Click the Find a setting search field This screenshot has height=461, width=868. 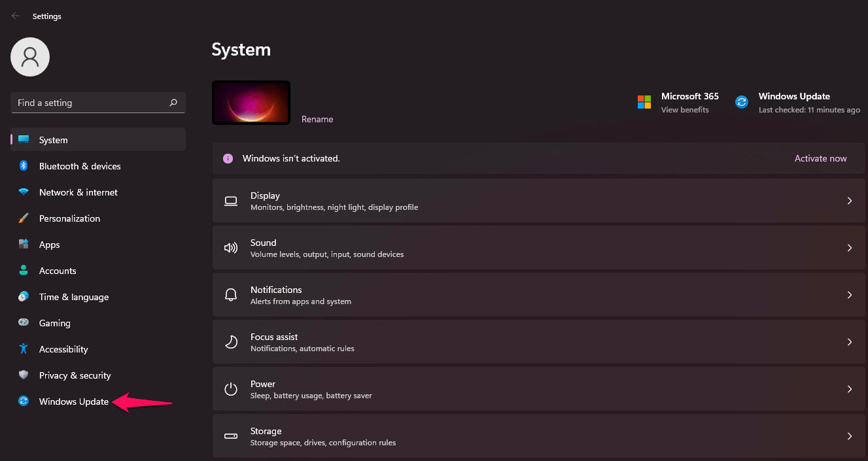[x=90, y=103]
